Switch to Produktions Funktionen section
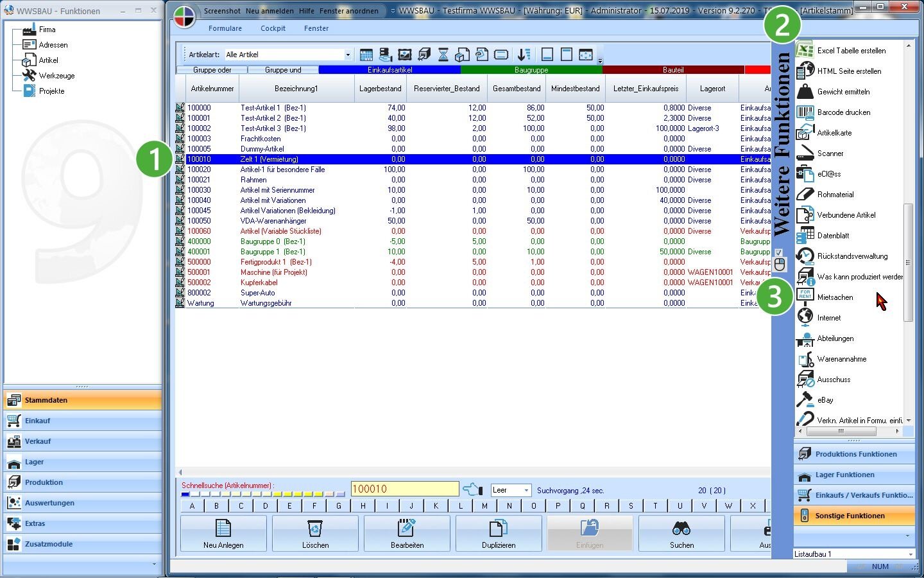 [x=854, y=454]
